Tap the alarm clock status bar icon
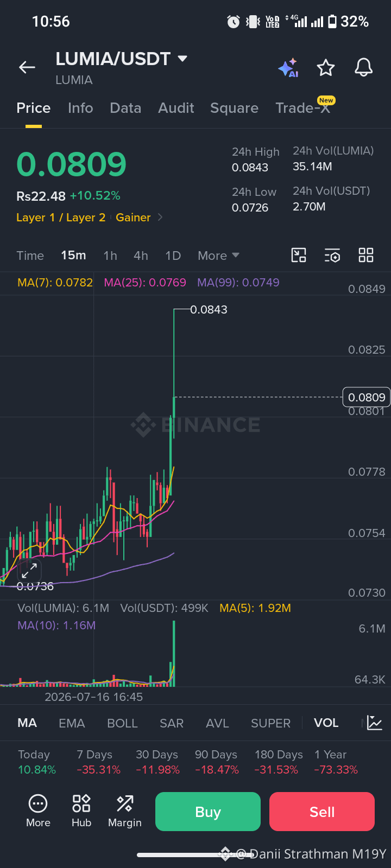The image size is (391, 868). (234, 22)
